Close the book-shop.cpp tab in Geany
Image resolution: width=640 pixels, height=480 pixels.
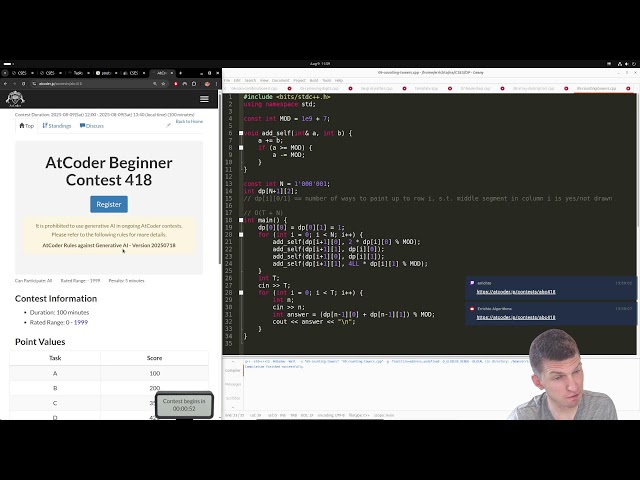[502, 89]
